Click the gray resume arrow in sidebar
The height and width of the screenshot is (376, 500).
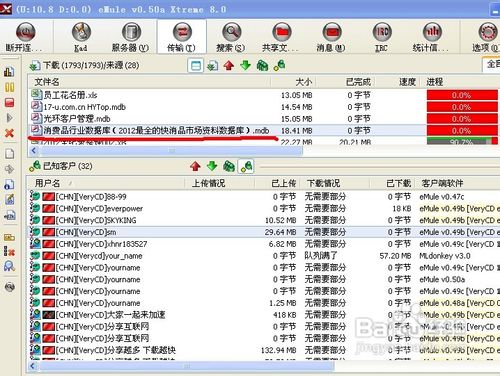click(9, 118)
